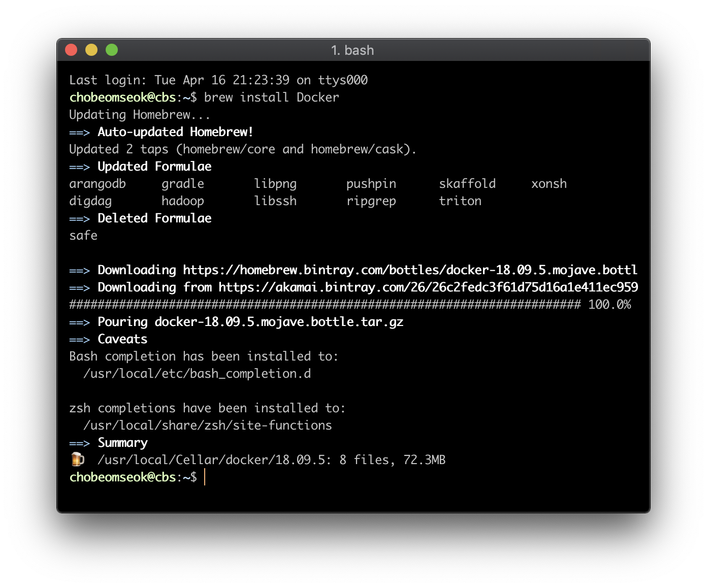Maximize the terminal with the green button
The height and width of the screenshot is (588, 707).
112,50
